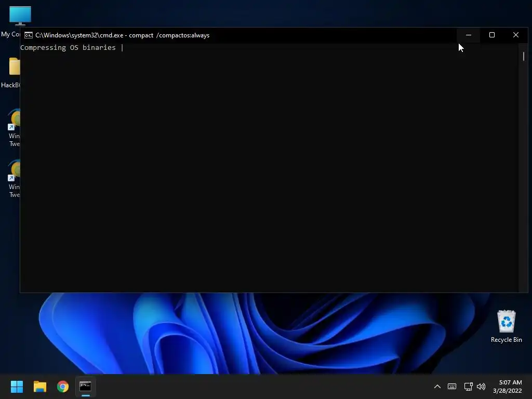
Task: Open the touch keyboard tray icon
Action: pos(452,386)
